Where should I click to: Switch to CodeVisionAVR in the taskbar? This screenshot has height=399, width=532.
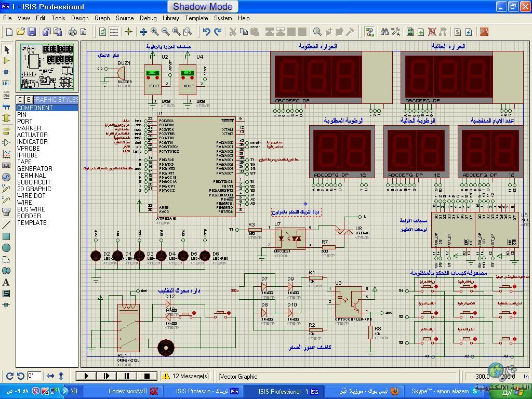click(x=122, y=391)
